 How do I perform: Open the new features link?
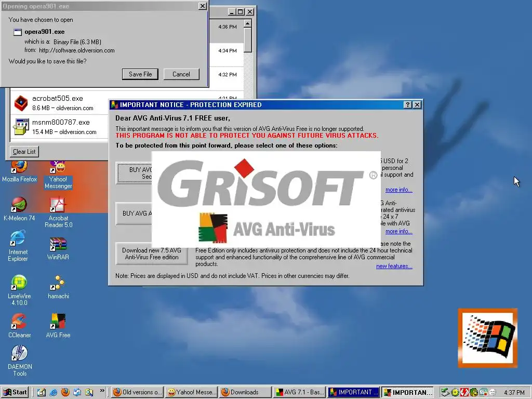click(394, 266)
